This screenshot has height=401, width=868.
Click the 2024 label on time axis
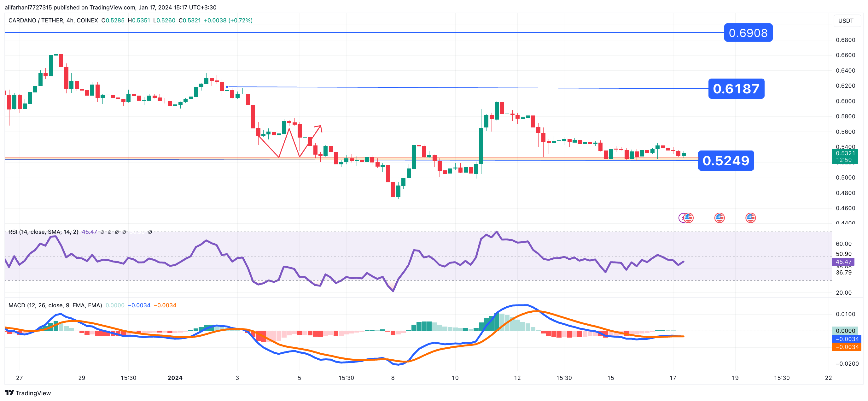[175, 378]
